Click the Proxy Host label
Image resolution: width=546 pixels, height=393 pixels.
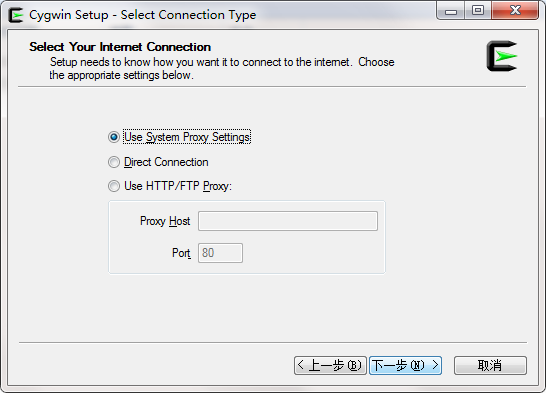165,221
